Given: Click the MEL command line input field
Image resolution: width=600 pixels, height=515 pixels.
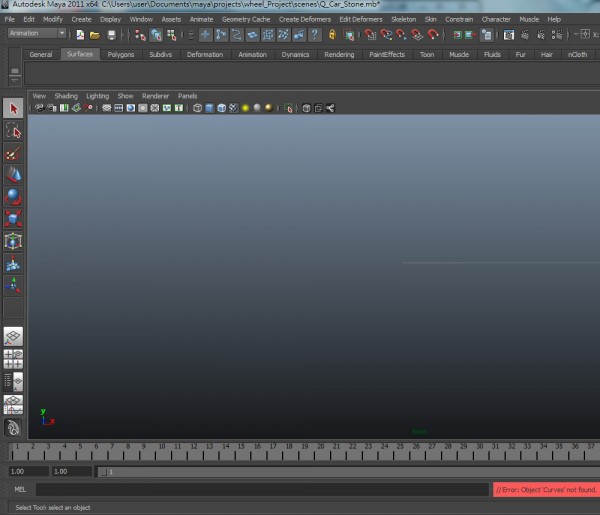Looking at the screenshot, I should tap(262, 489).
